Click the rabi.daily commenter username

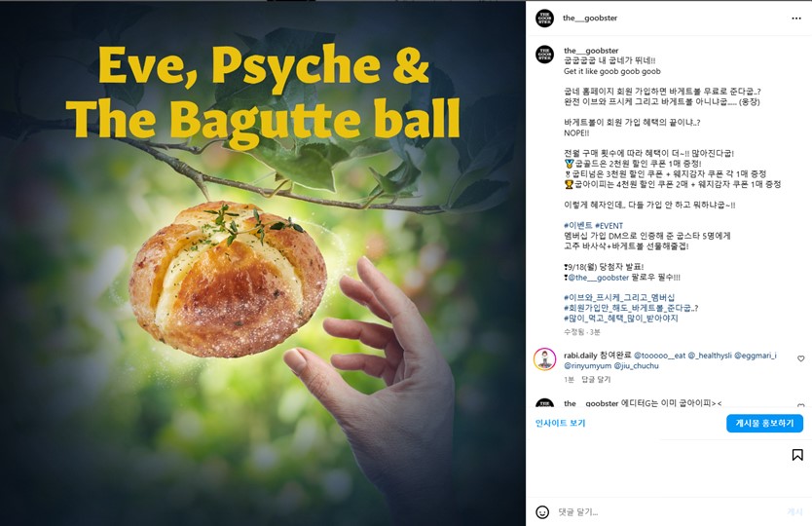pos(580,356)
